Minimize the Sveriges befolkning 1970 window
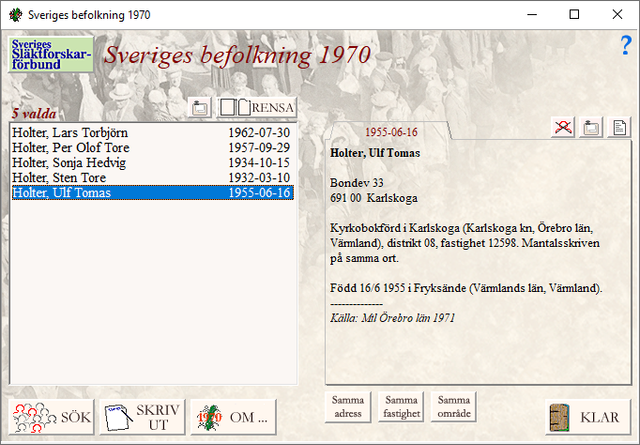 coord(532,15)
